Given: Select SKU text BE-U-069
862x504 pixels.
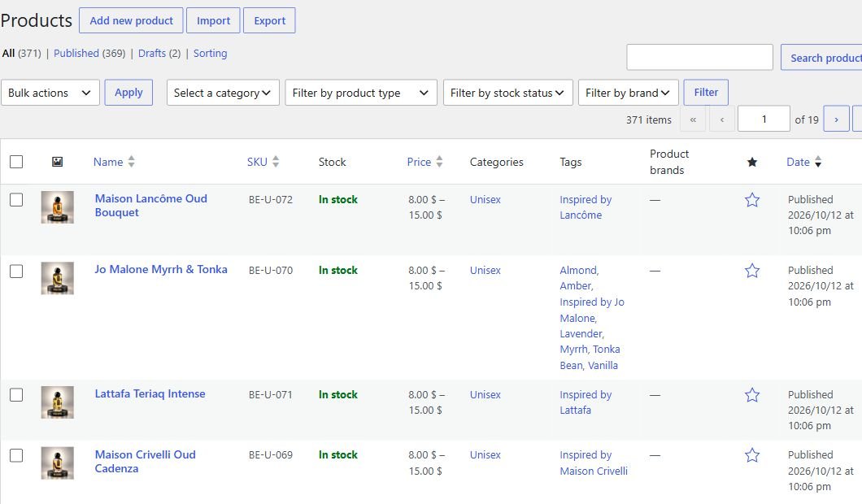Looking at the screenshot, I should click(x=271, y=455).
